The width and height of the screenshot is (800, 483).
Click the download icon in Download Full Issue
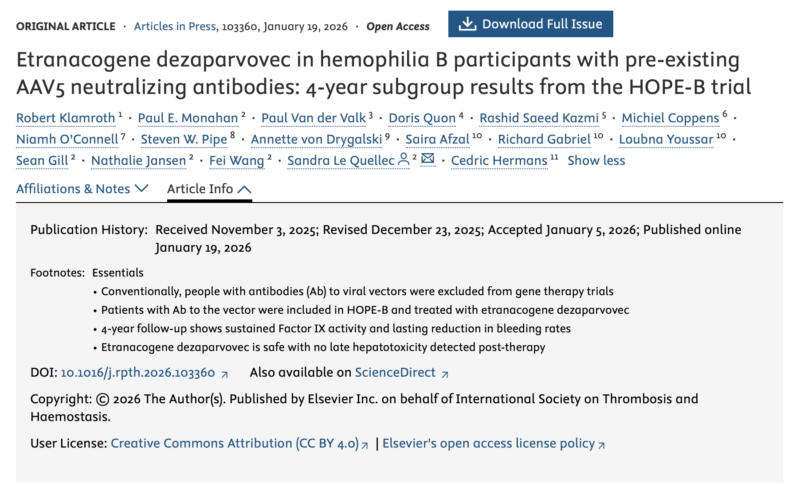[467, 24]
